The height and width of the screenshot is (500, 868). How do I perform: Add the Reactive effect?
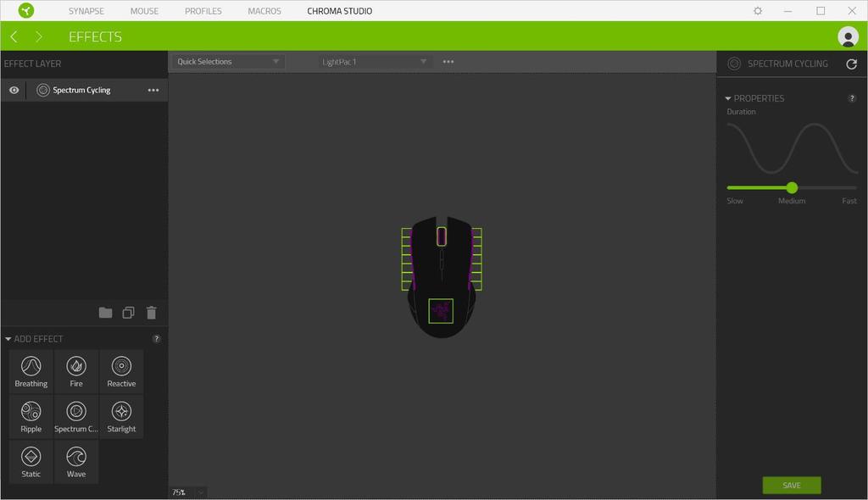pos(121,371)
